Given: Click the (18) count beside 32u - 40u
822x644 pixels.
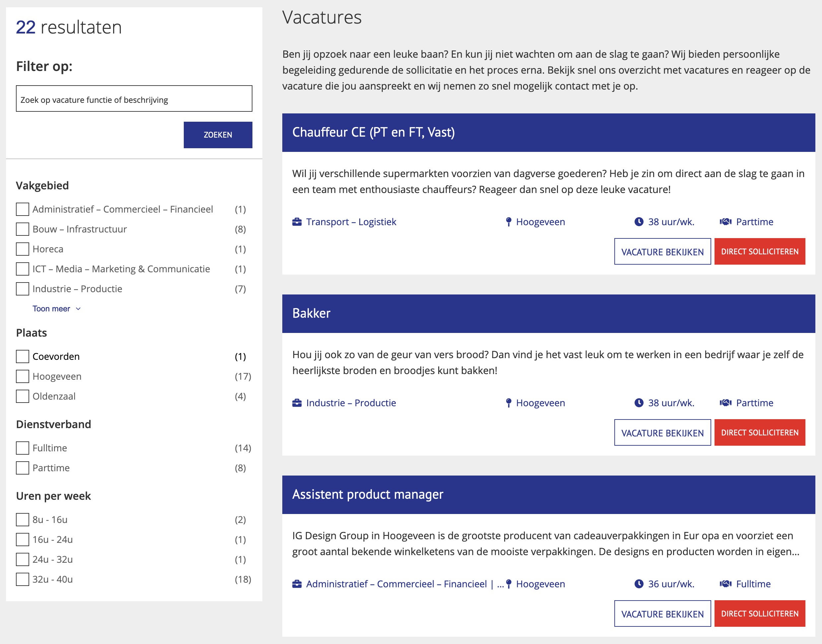Looking at the screenshot, I should (243, 579).
